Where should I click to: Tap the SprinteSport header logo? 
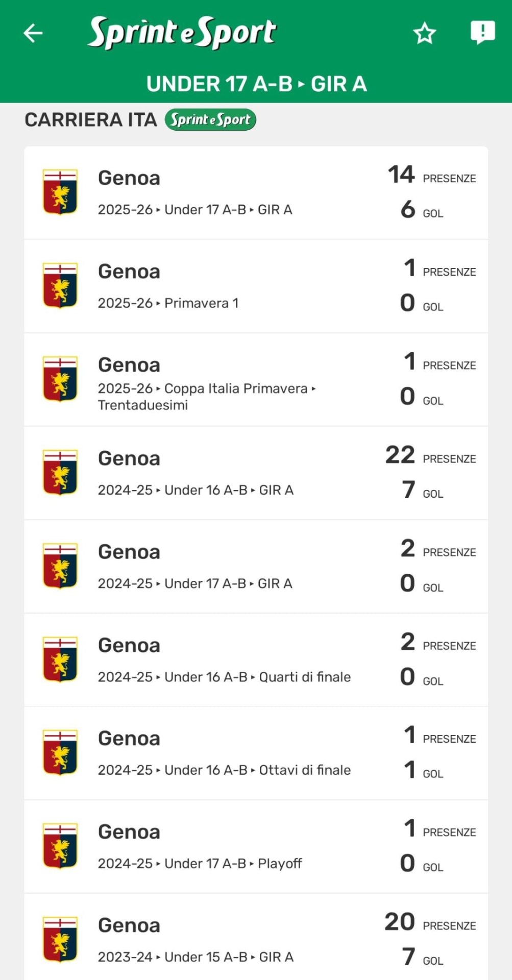[x=182, y=33]
